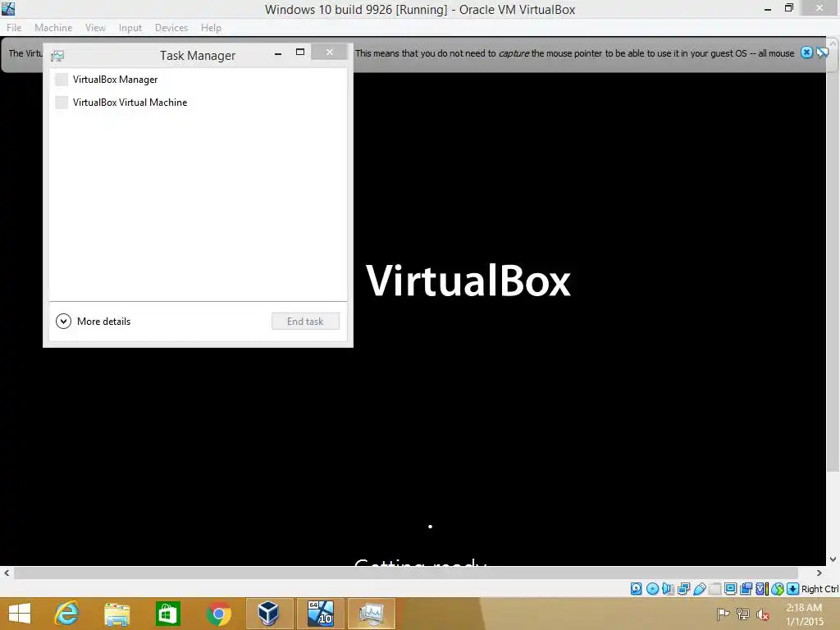Click the horizontal scrollbar track of VM view
The image size is (840, 630).
(x=406, y=573)
